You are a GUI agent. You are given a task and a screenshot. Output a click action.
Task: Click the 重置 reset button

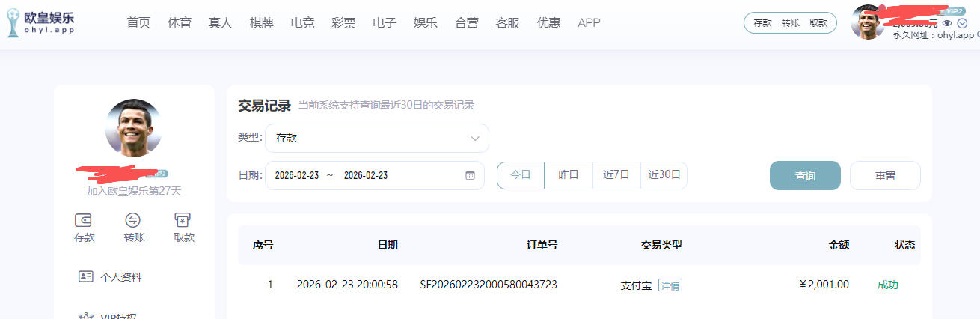[x=885, y=176]
